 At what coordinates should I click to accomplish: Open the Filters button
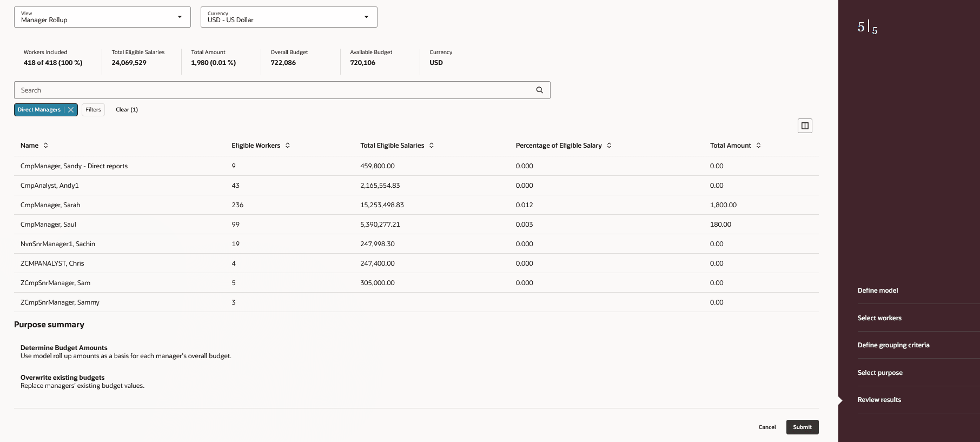point(93,110)
